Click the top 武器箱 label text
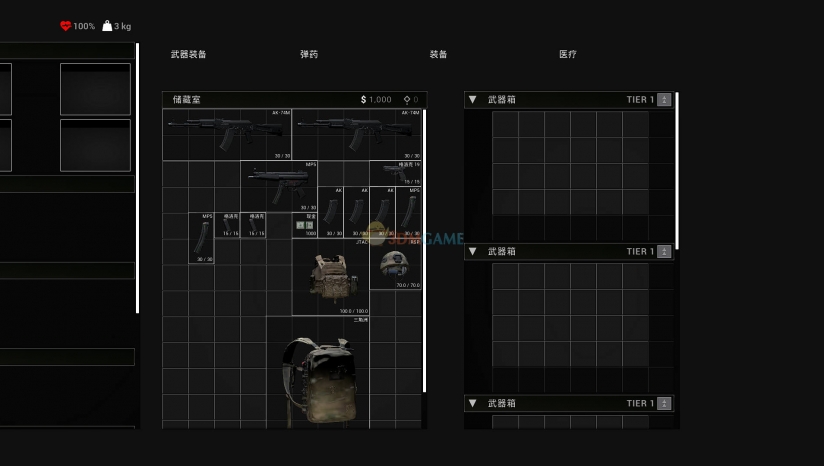Image resolution: width=824 pixels, height=466 pixels. [501, 99]
